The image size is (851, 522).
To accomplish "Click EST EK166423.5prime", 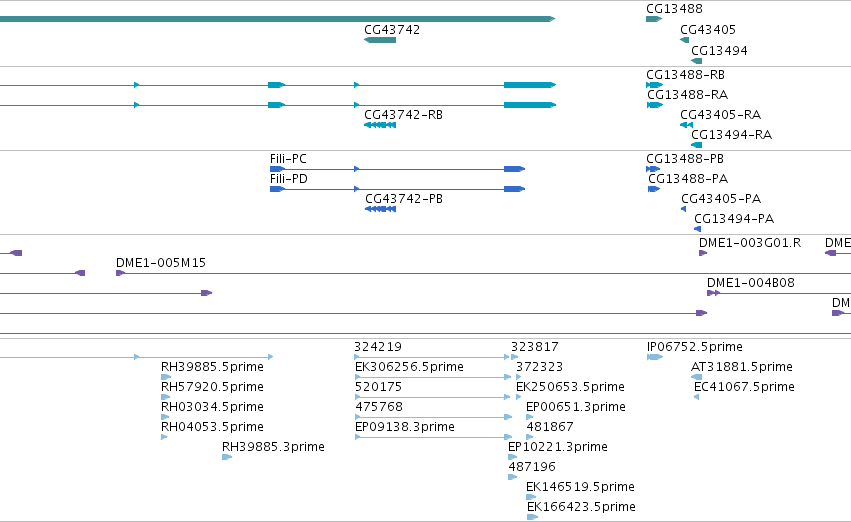I will tap(581, 508).
